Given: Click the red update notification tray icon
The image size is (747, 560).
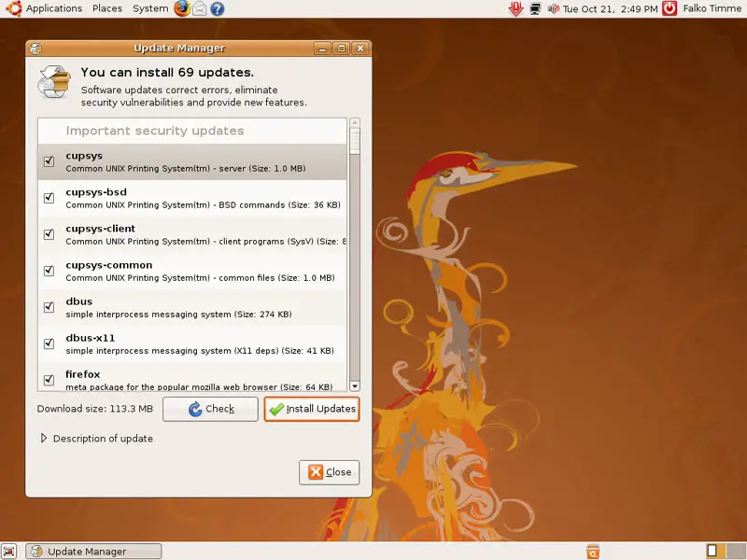Looking at the screenshot, I should pos(516,8).
